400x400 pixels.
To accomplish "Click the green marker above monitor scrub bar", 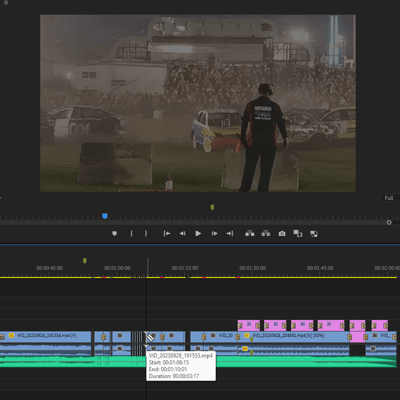I will (x=212, y=207).
